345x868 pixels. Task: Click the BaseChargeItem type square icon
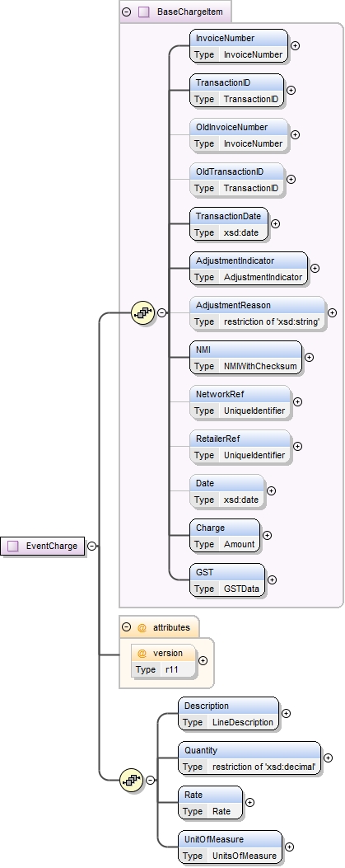144,12
